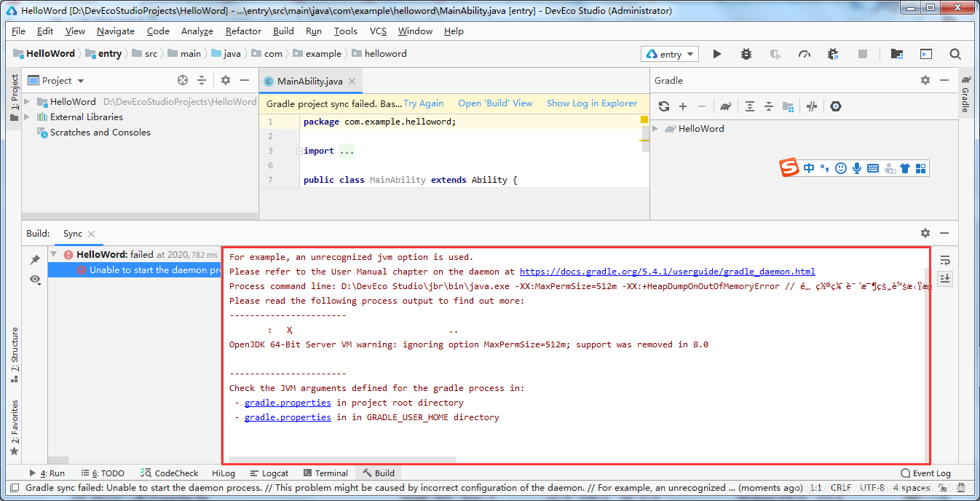Viewport: 980px width, 501px height.
Task: Stop the running process square icon
Action: 863,54
